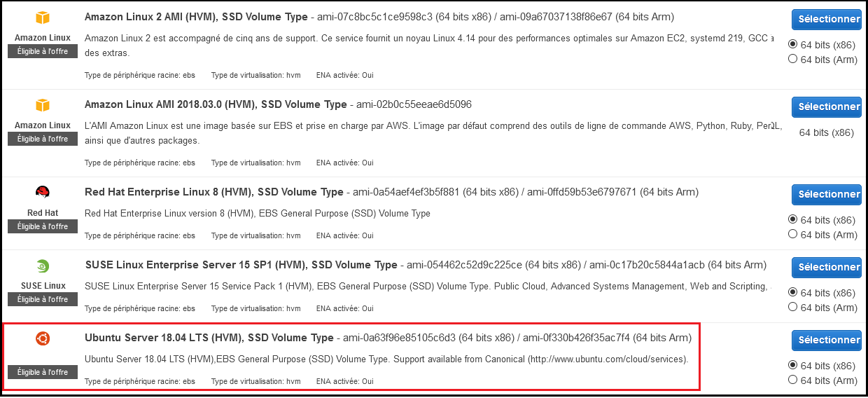Click the Éligible à l'offre badge under SUSE Linux
The width and height of the screenshot is (868, 398).
pyautogui.click(x=43, y=299)
